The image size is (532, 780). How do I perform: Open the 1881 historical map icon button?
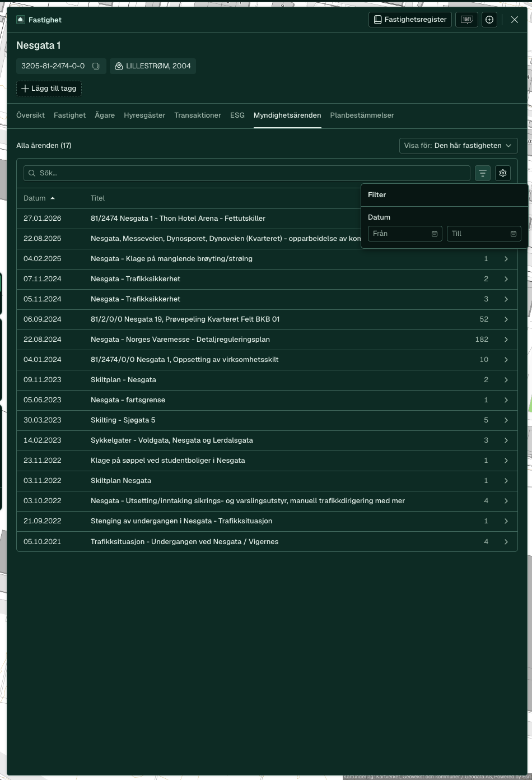coord(466,20)
